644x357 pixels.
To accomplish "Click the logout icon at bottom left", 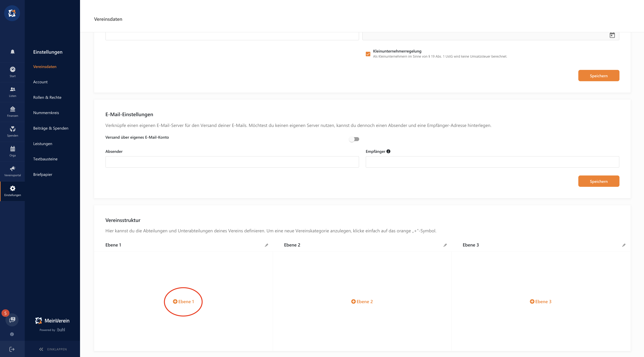I will 12,349.
